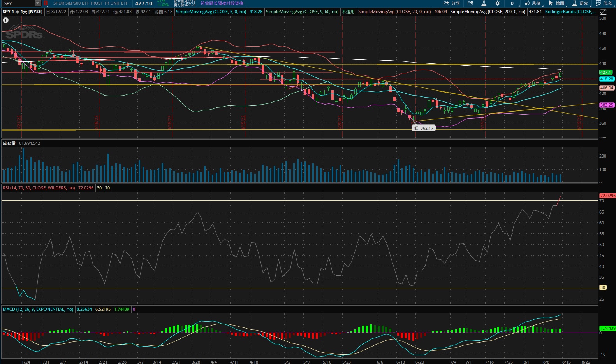Click the exclamation notice icon on chart

pyautogui.click(x=5, y=20)
